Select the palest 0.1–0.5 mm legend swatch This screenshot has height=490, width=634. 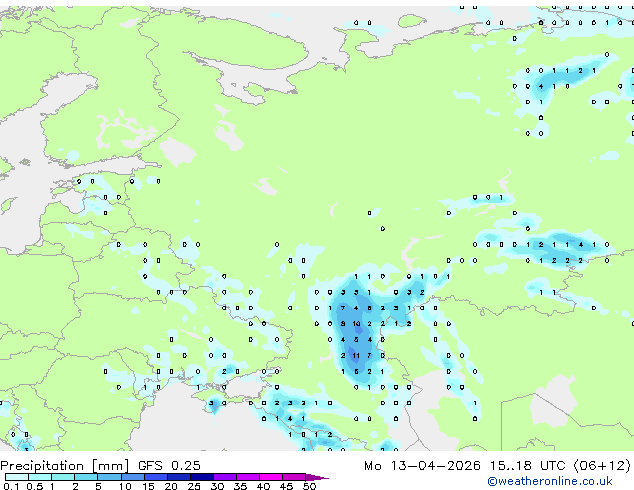pyautogui.click(x=17, y=477)
